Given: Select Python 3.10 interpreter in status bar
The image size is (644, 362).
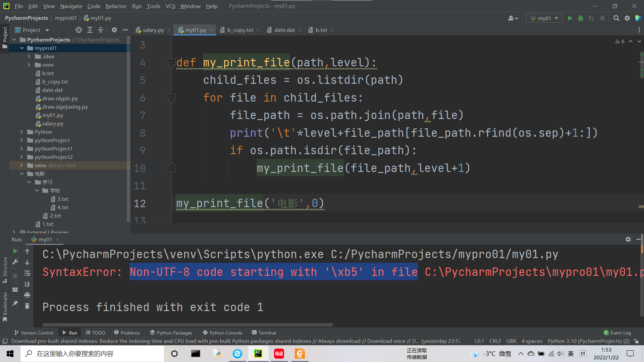Looking at the screenshot, I should [589, 341].
